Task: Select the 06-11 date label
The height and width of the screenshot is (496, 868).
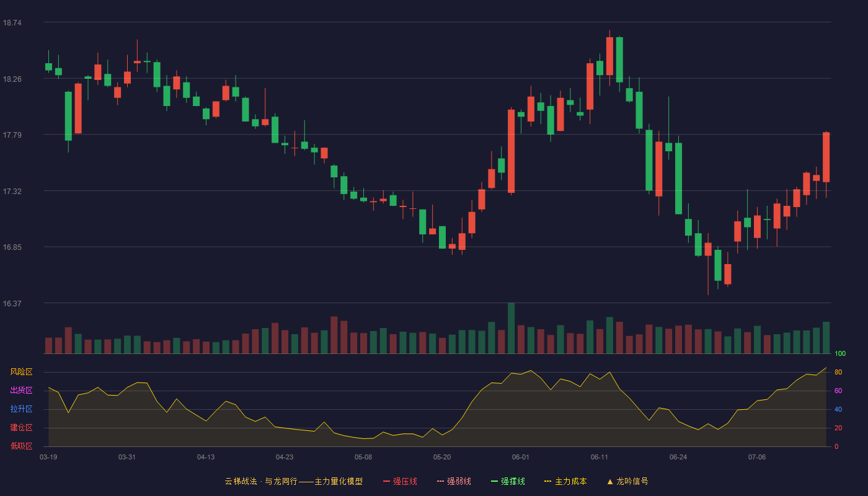Action: tap(600, 457)
